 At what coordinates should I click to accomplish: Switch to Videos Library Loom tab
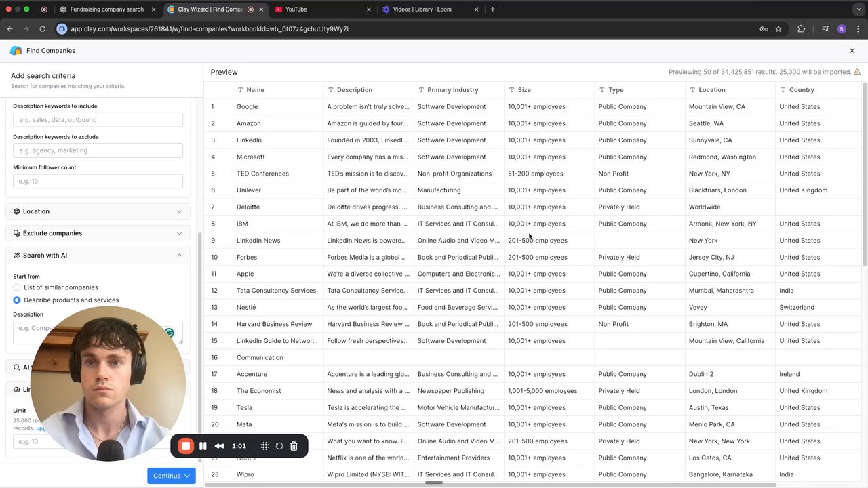[431, 9]
